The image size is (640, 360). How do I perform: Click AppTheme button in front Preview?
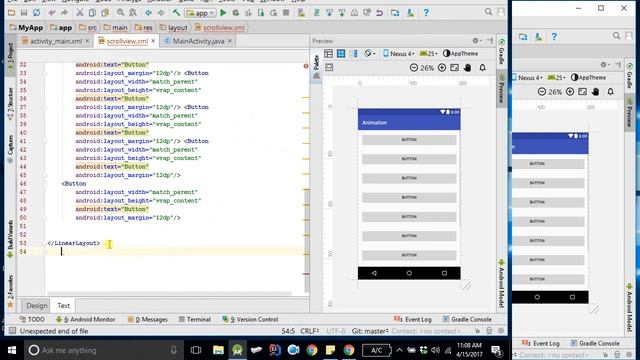[x=460, y=53]
